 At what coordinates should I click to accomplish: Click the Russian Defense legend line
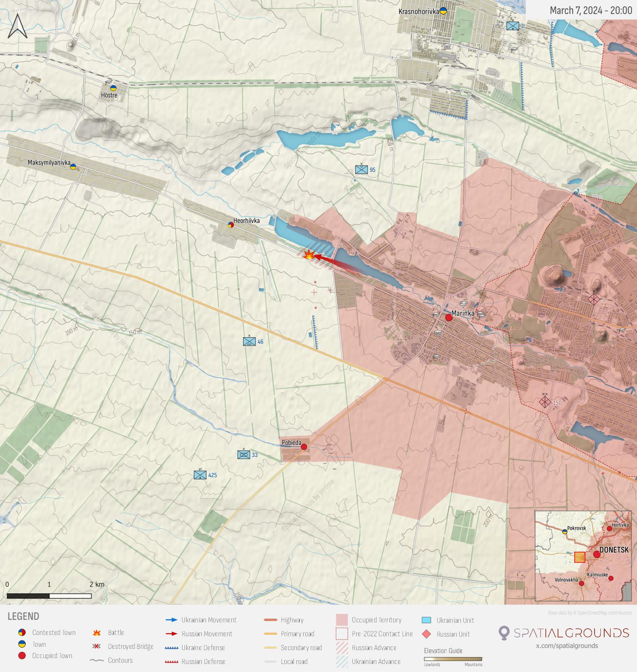point(172,662)
